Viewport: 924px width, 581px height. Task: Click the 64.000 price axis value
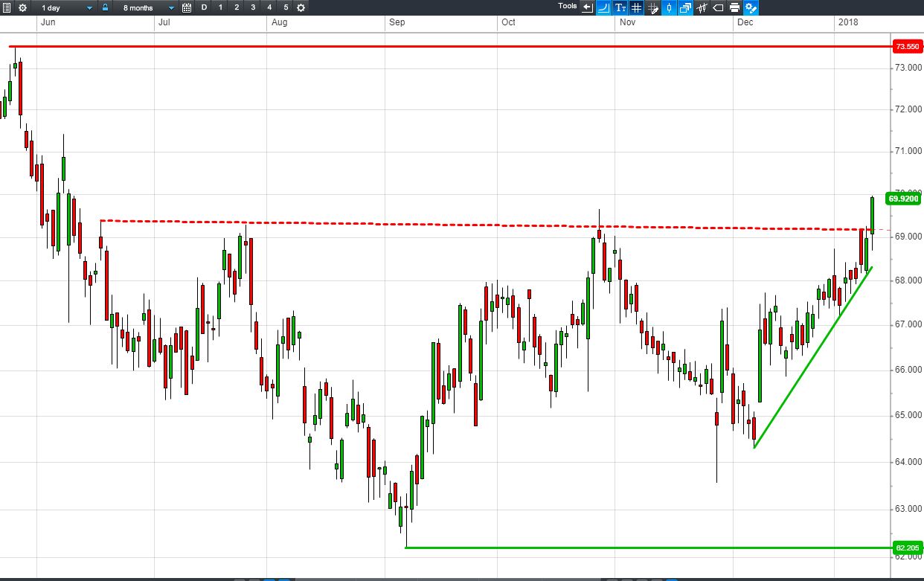click(x=908, y=462)
